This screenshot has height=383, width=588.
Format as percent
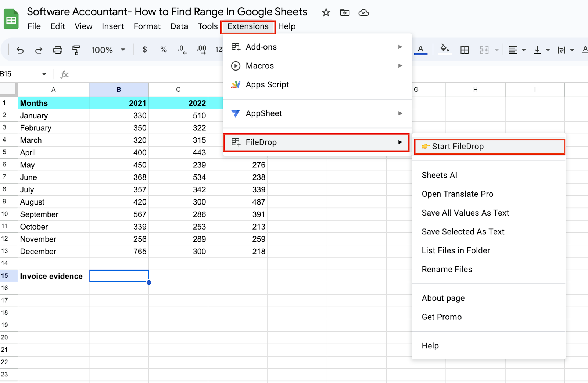[164, 50]
